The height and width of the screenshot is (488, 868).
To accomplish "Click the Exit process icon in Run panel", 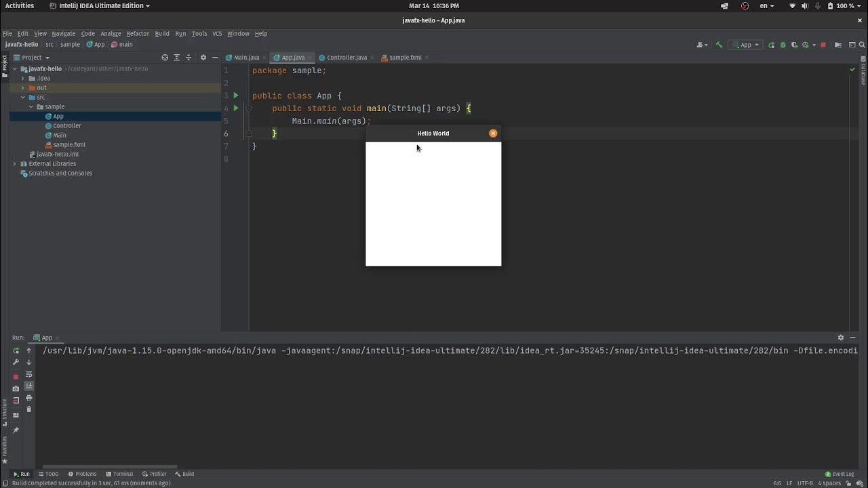I will 16,401.
